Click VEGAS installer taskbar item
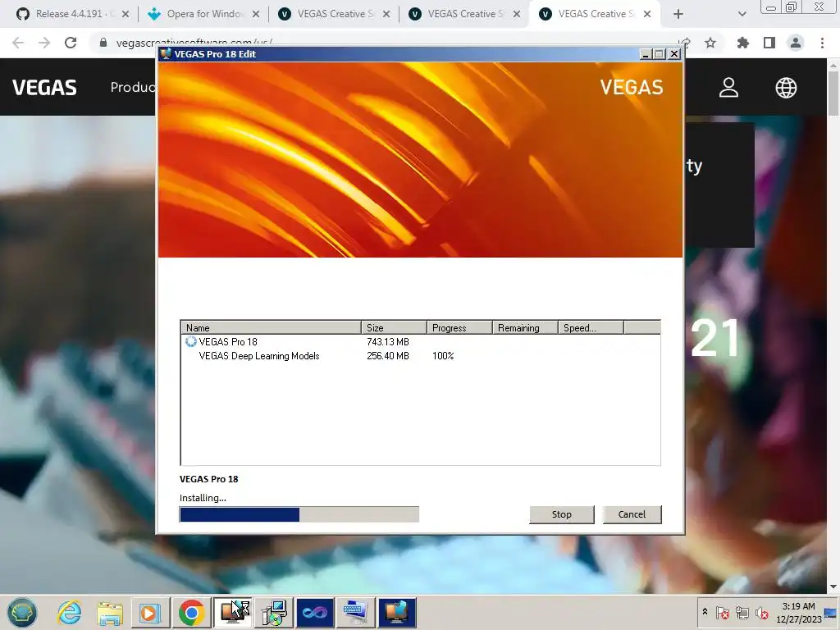The height and width of the screenshot is (630, 840). (232, 613)
